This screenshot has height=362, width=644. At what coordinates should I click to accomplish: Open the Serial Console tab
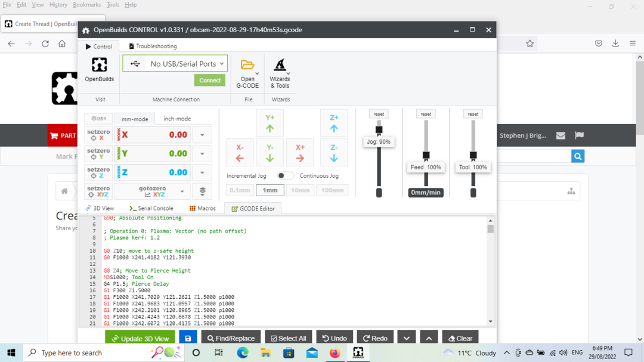(151, 208)
